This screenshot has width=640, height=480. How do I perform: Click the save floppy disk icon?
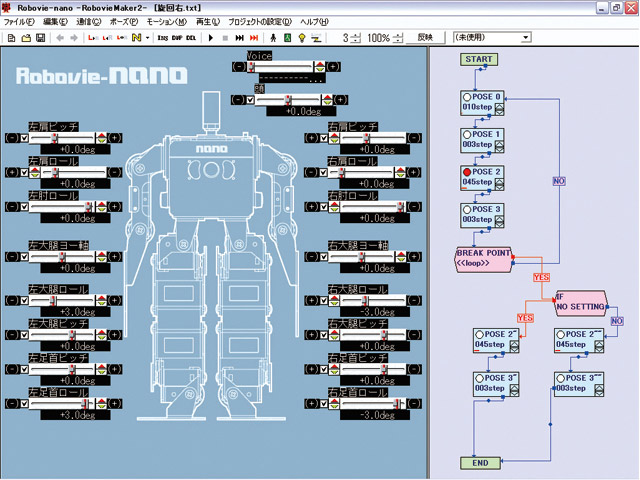point(40,37)
